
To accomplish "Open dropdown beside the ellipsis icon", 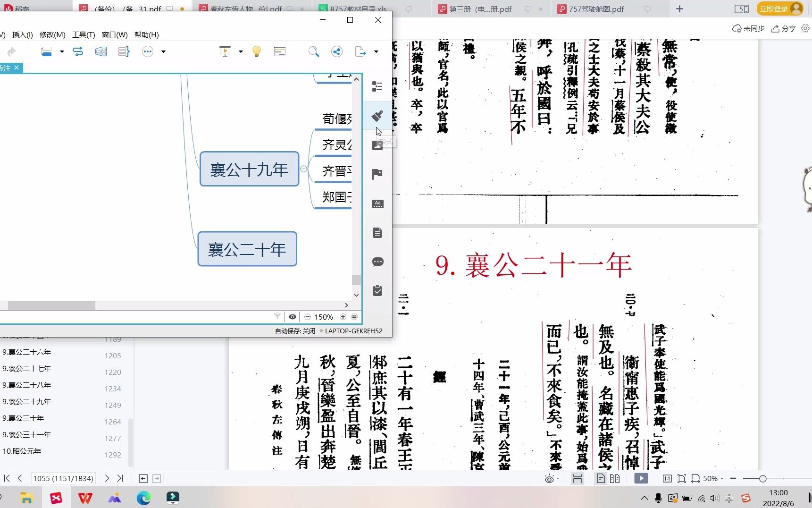I will click(x=163, y=51).
